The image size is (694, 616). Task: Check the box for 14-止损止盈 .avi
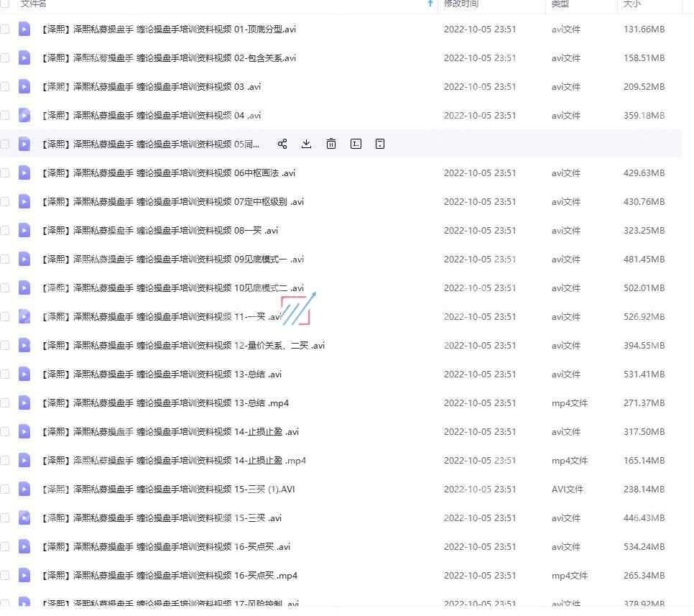coord(5,431)
